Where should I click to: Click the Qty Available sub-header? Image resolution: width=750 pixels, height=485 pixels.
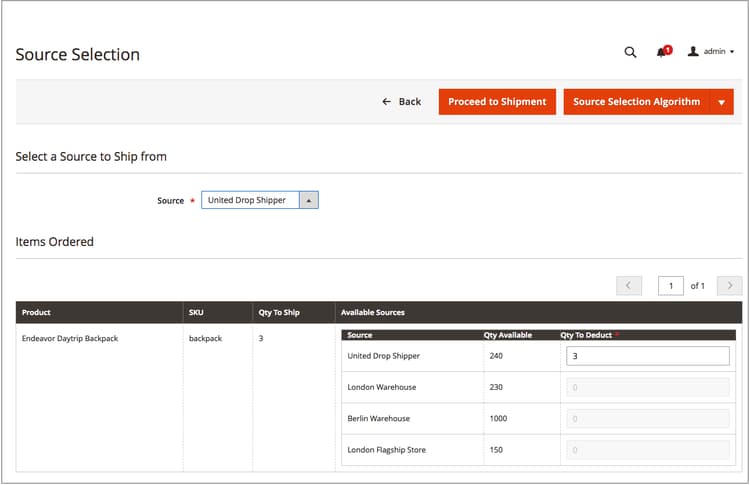tap(507, 335)
